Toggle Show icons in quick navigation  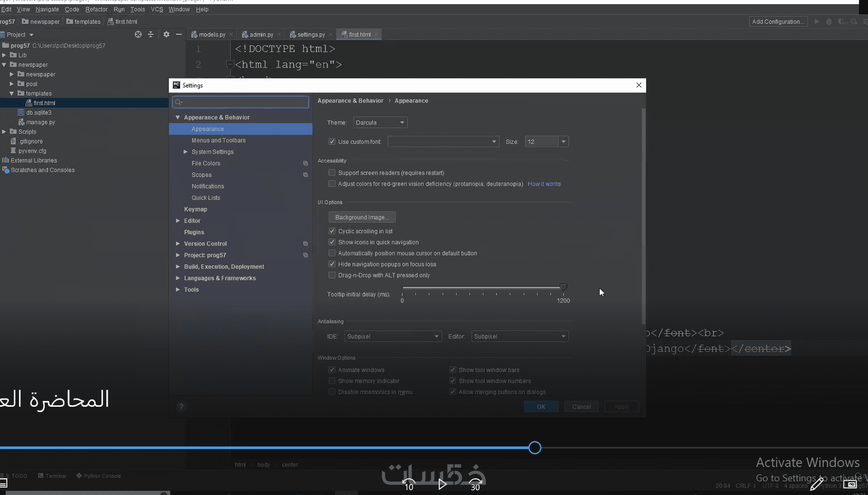(x=332, y=242)
